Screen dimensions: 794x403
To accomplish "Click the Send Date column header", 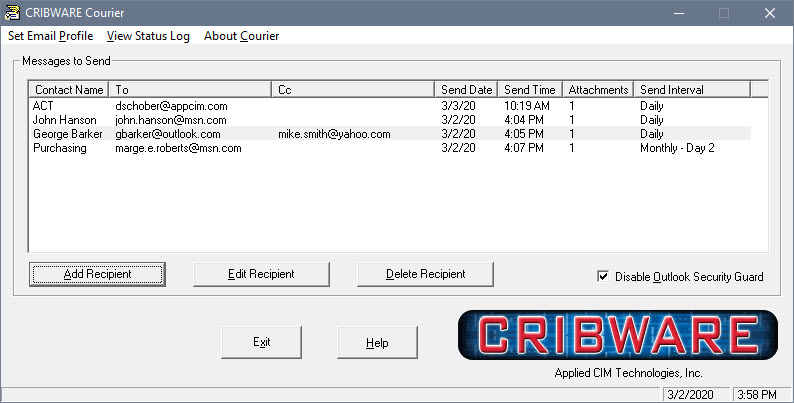I will tap(466, 90).
